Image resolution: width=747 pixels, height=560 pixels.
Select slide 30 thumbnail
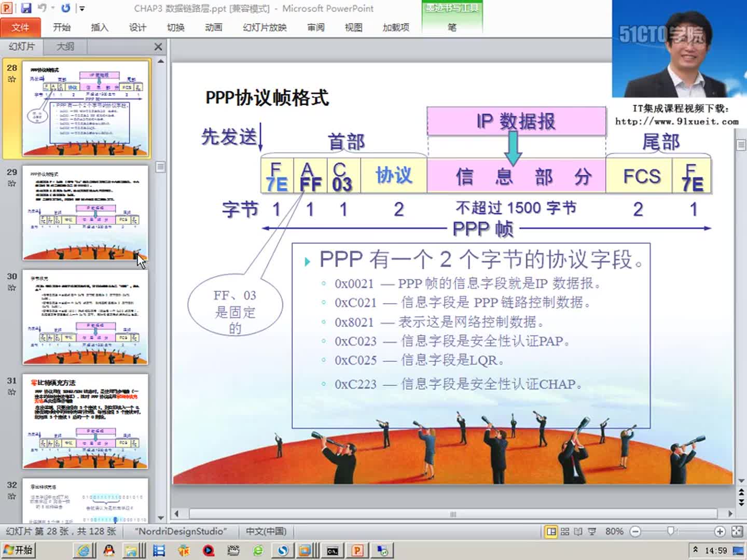click(85, 317)
